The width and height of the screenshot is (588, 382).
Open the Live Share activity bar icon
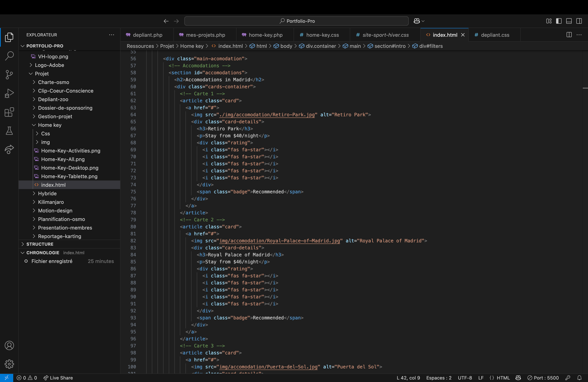9,149
